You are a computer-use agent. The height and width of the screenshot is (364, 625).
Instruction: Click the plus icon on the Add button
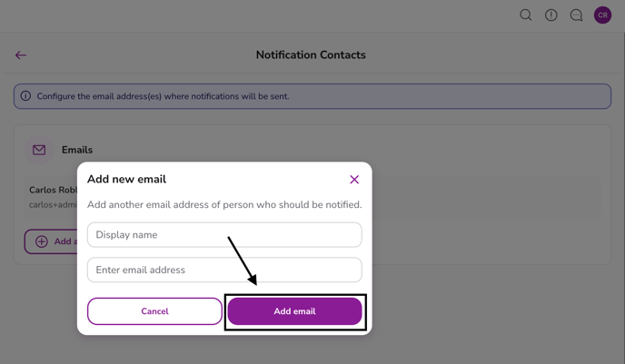(42, 241)
